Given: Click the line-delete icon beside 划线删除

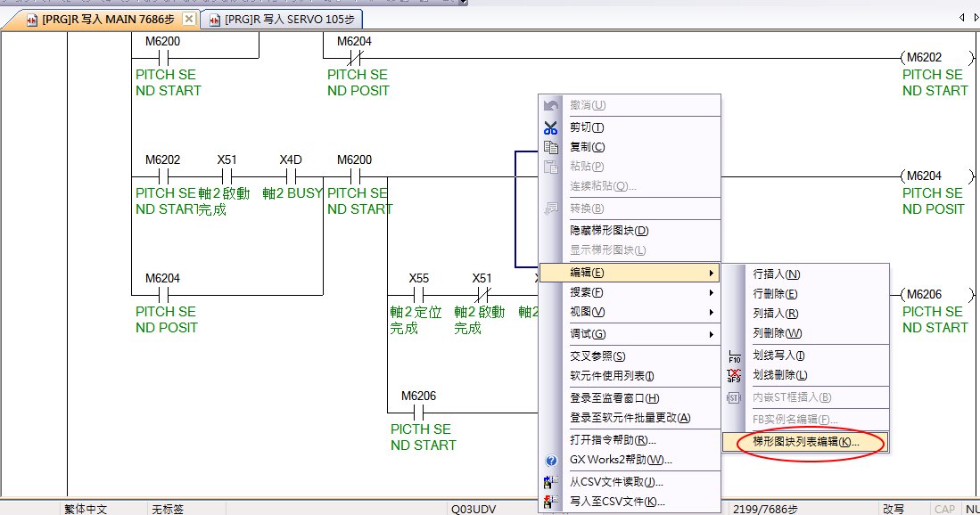Looking at the screenshot, I should point(734,376).
